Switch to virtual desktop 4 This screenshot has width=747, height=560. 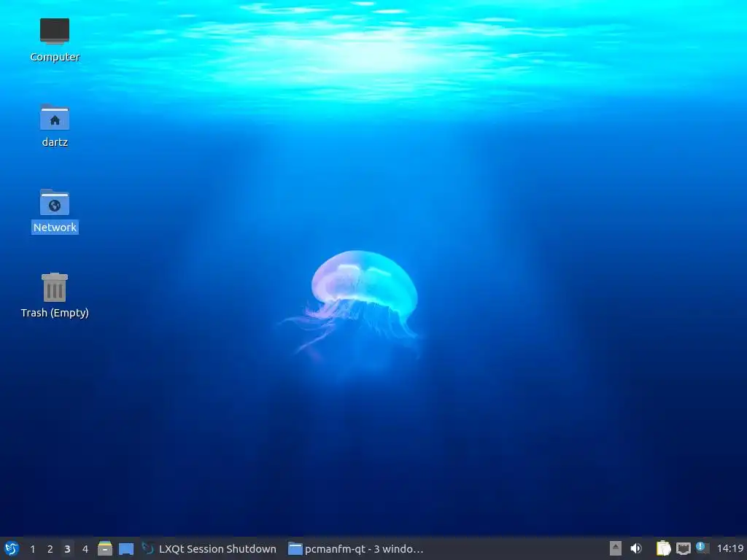[85, 549]
